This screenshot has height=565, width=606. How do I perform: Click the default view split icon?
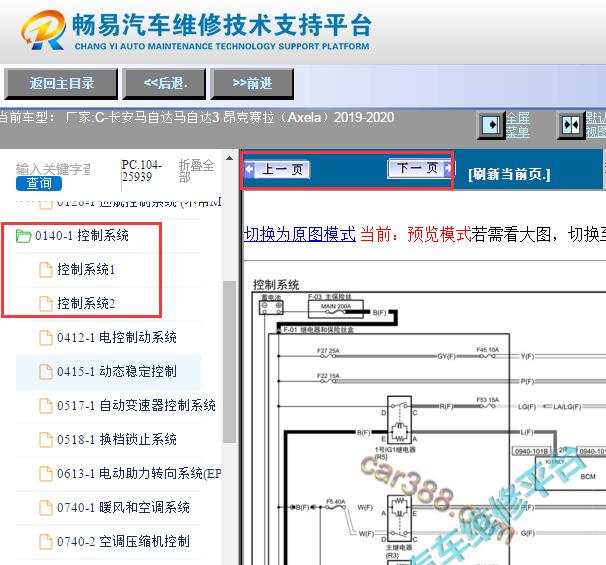click(570, 125)
